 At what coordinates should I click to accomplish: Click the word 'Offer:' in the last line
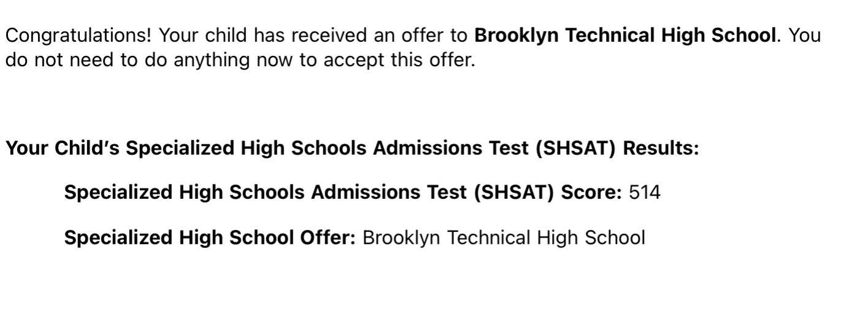click(x=328, y=238)
